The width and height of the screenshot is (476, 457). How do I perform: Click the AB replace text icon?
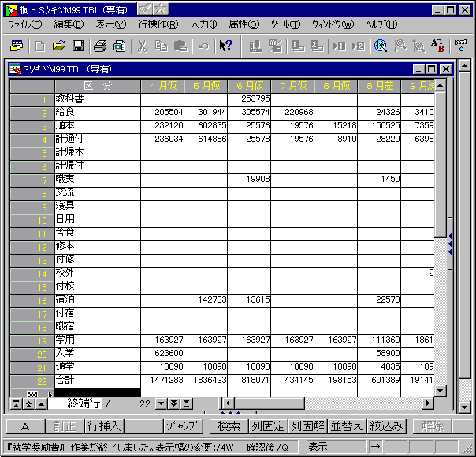[437, 46]
